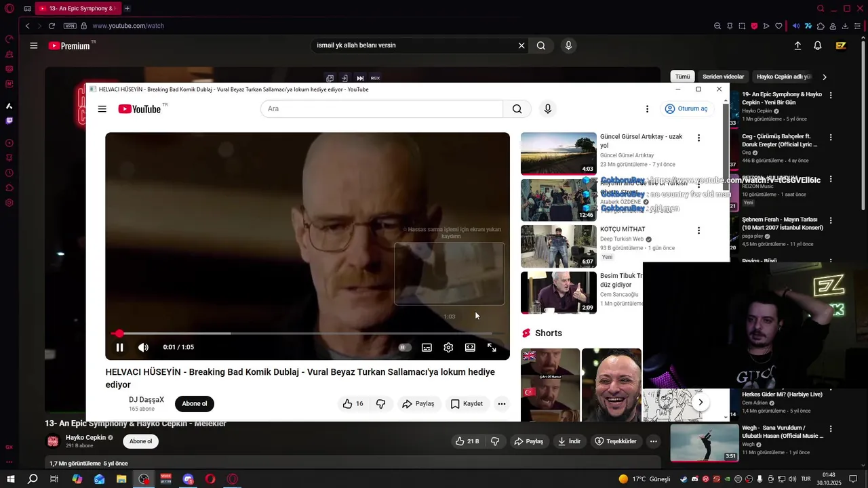Open options for 'KOTÇU MİTHAT' video
Viewport: 868px width, 488px height.
pos(698,230)
